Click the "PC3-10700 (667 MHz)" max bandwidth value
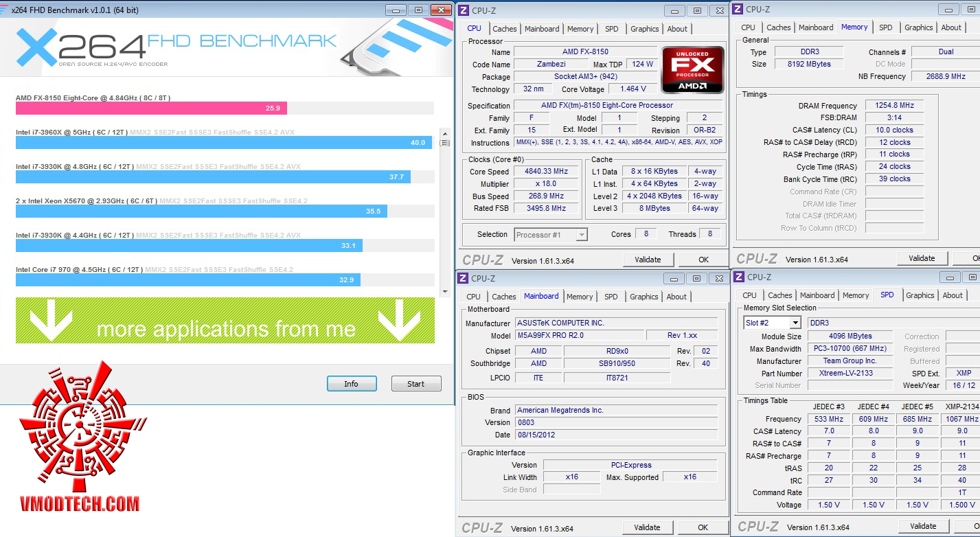Viewport: 980px width, 537px height. click(x=850, y=348)
